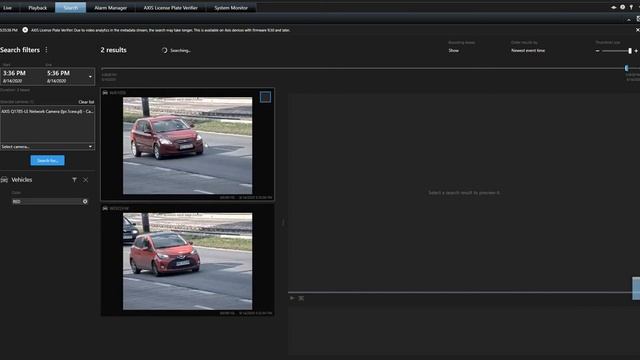
Task: Click the Vehicles category car icon
Action: (x=4, y=180)
